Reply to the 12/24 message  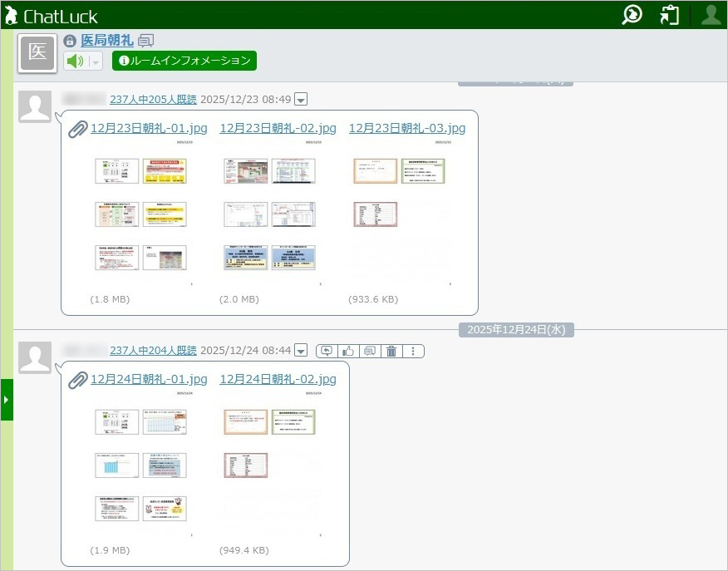pyautogui.click(x=327, y=352)
